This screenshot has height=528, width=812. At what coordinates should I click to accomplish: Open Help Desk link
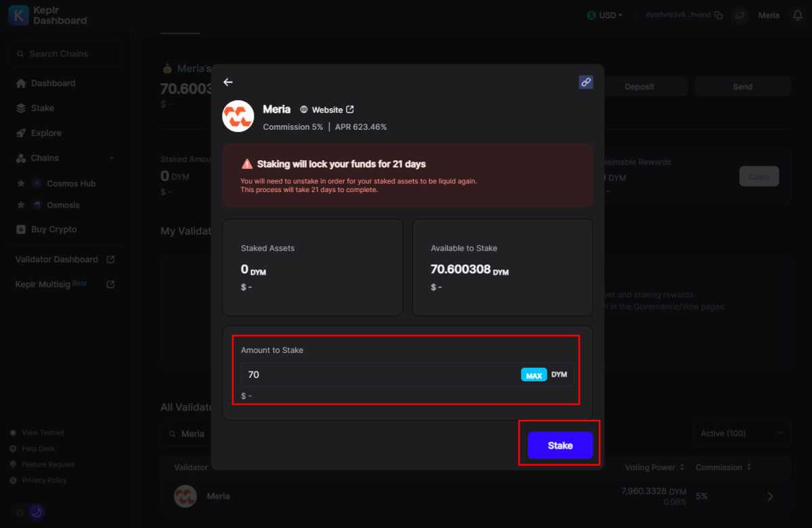tap(39, 449)
